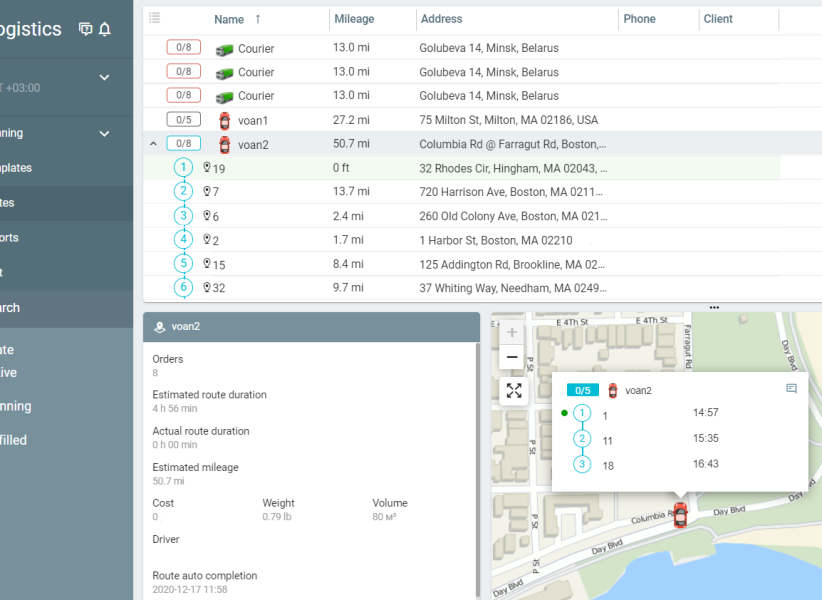Click voan2 mileage value 50.7 mi in table
The height and width of the screenshot is (600, 822).
tap(351, 144)
